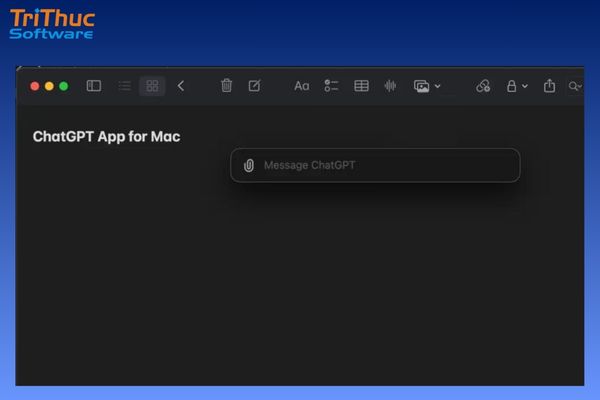Minimize the window with yellow button
This screenshot has height=400, width=600.
tap(49, 86)
